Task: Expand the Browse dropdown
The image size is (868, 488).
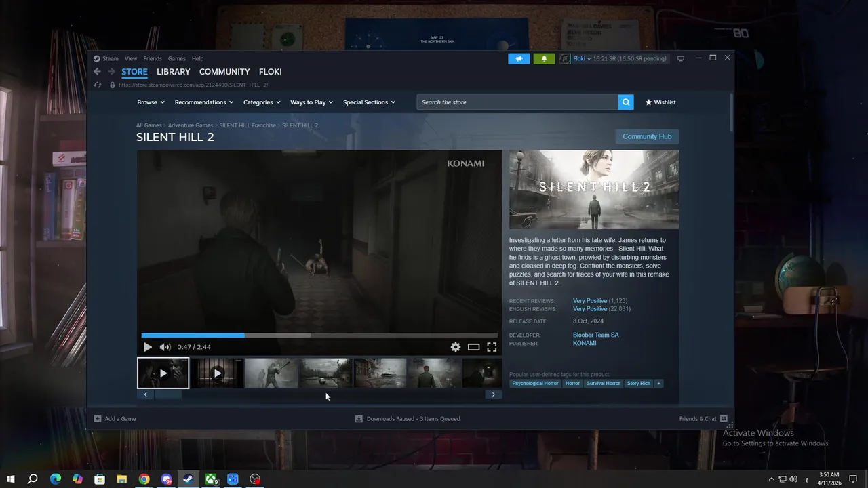Action: coord(151,102)
